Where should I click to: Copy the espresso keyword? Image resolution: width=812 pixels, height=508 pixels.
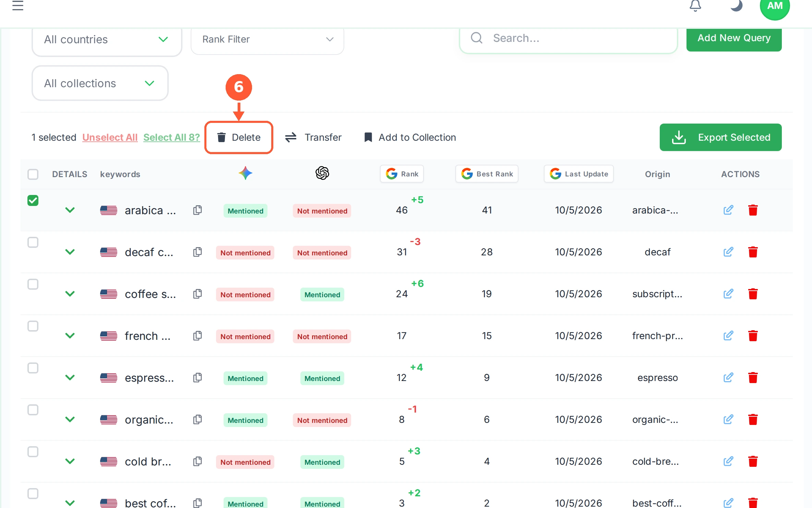198,377
